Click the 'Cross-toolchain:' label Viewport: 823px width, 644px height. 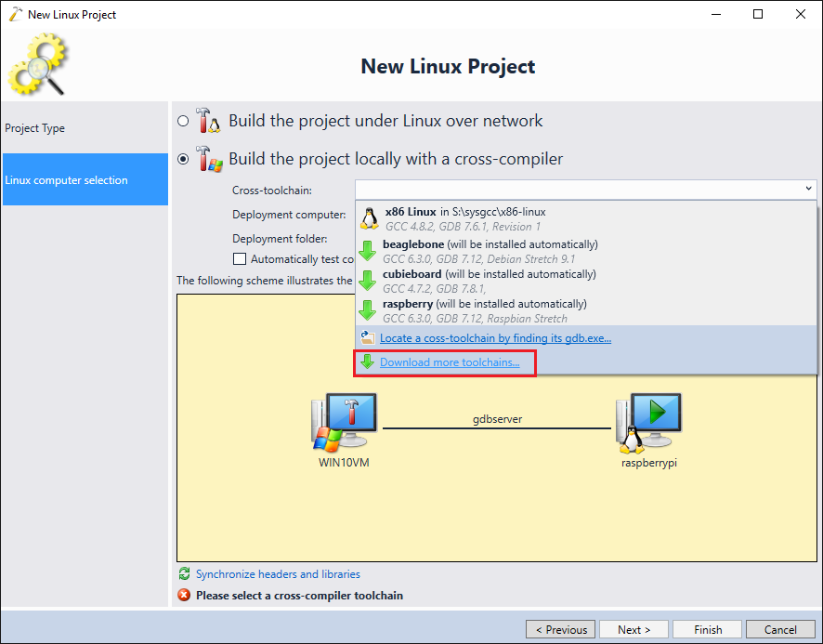point(272,191)
